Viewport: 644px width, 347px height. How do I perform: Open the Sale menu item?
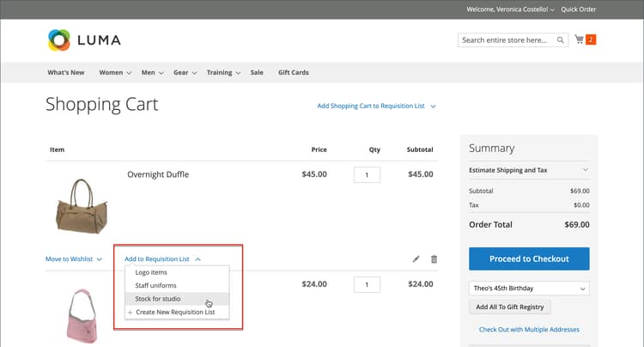257,72
